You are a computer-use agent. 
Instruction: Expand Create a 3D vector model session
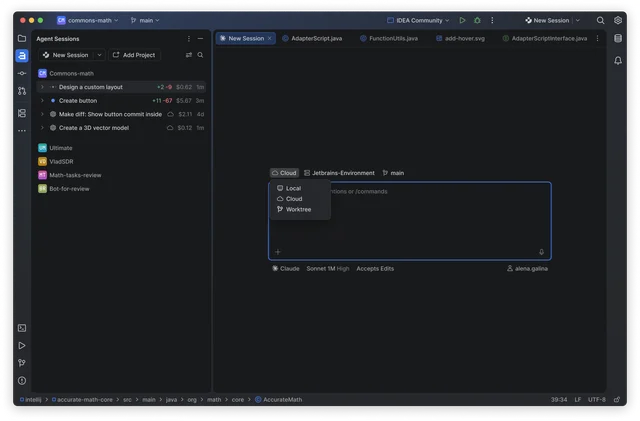42,128
